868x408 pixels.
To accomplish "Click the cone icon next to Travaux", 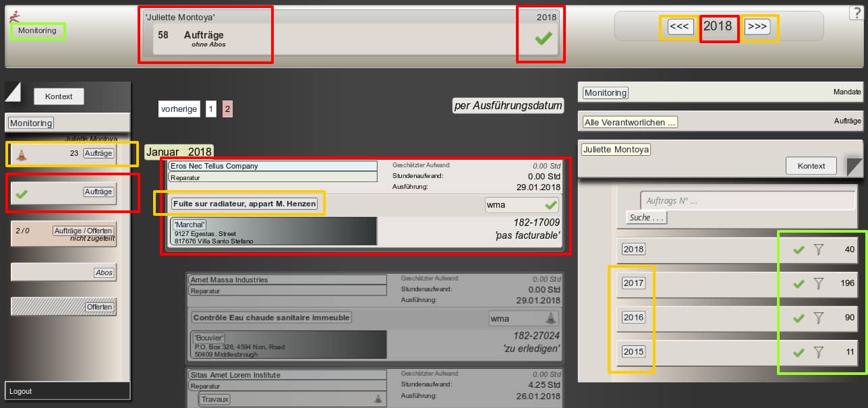I will 377,399.
